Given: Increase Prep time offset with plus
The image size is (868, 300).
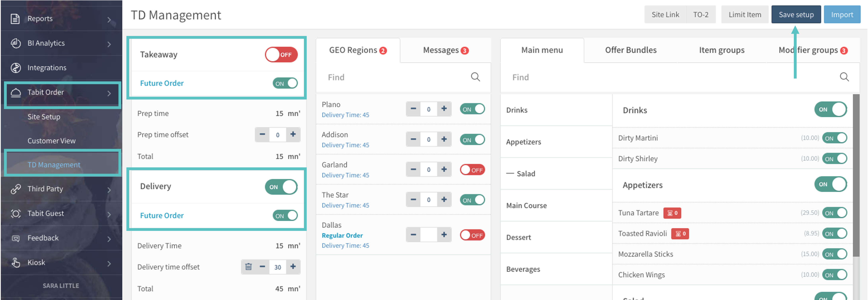Looking at the screenshot, I should (x=293, y=134).
